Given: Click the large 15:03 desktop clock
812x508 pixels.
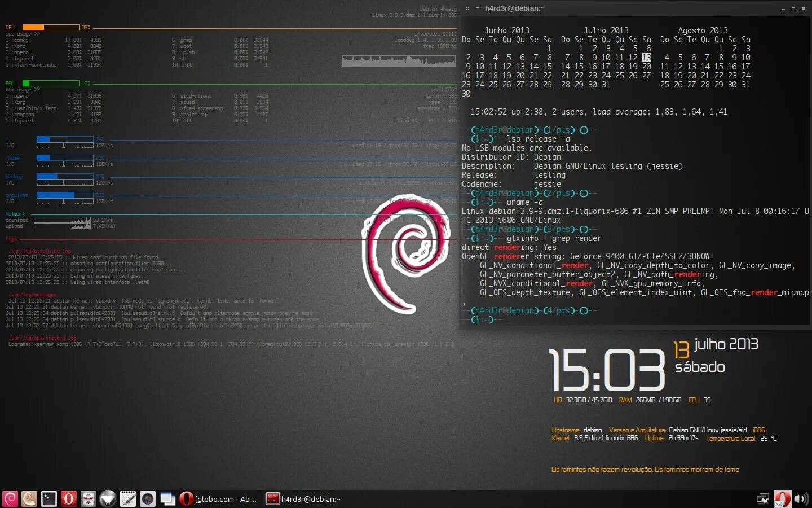Looking at the screenshot, I should tap(607, 370).
